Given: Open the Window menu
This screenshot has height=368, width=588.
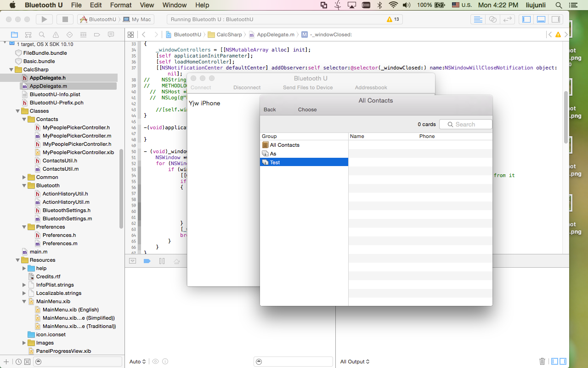Looking at the screenshot, I should (x=175, y=5).
